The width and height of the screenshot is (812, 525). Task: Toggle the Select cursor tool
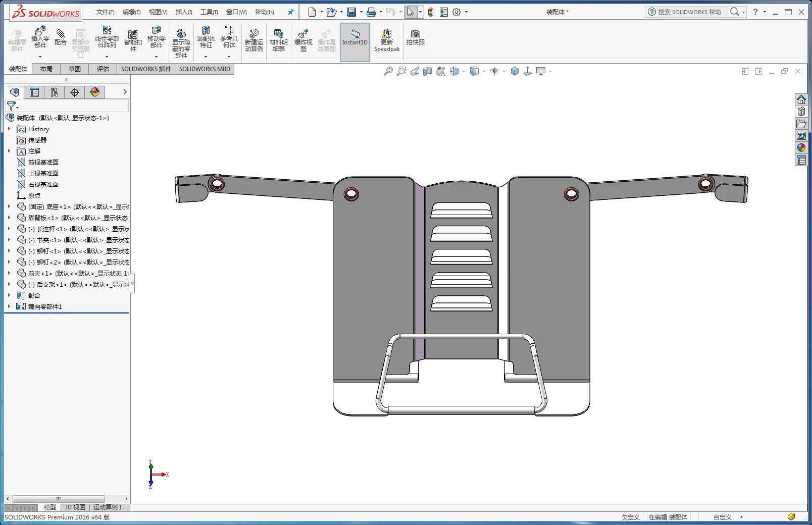click(x=411, y=12)
